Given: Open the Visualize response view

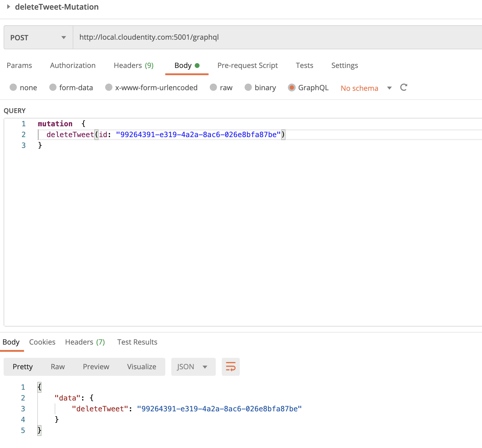Looking at the screenshot, I should pyautogui.click(x=142, y=367).
